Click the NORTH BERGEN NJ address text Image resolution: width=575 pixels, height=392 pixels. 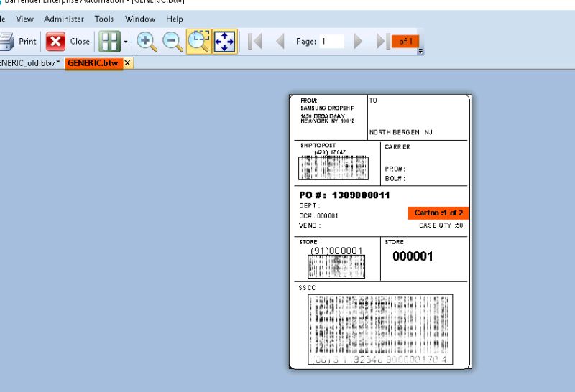[x=401, y=132]
